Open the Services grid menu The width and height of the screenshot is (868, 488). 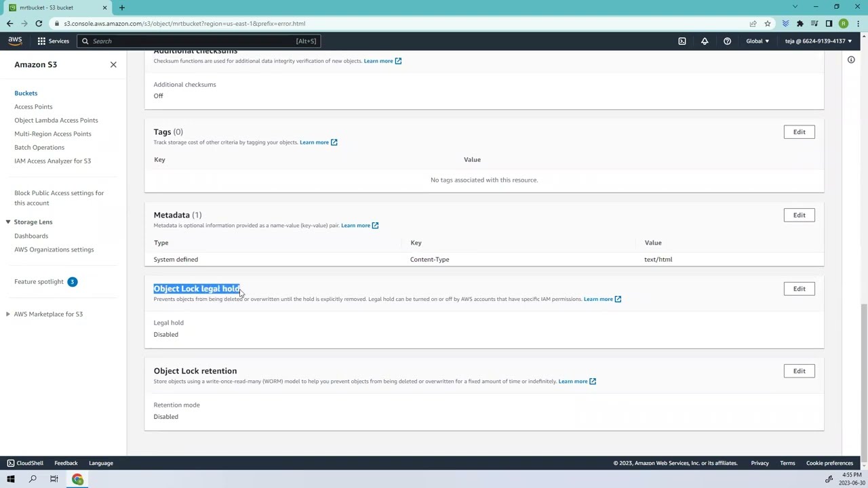point(53,41)
